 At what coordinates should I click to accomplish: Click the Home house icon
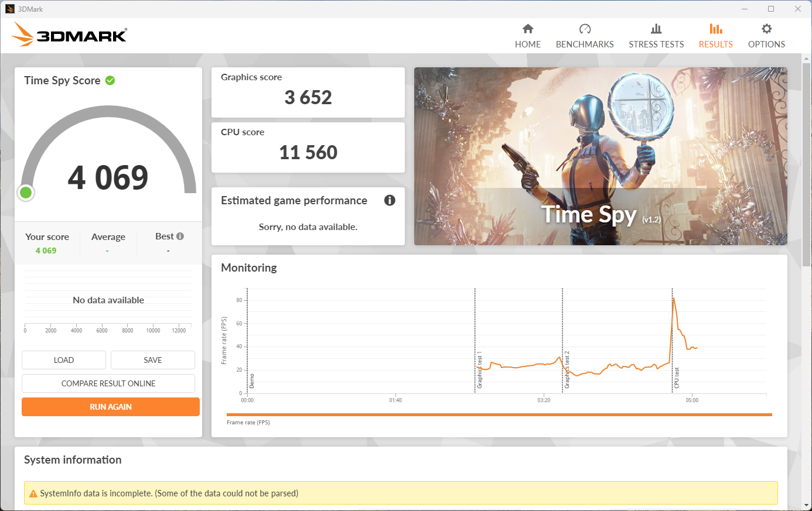pos(528,29)
